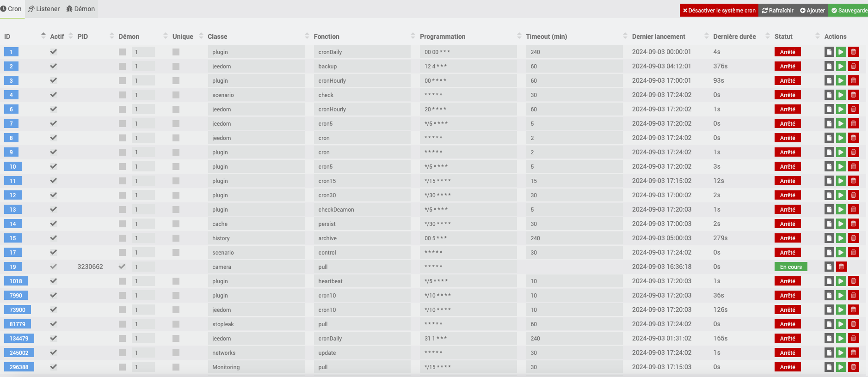This screenshot has width=868, height=377.
Task: Add a new cron with Ajouter
Action: coord(813,10)
